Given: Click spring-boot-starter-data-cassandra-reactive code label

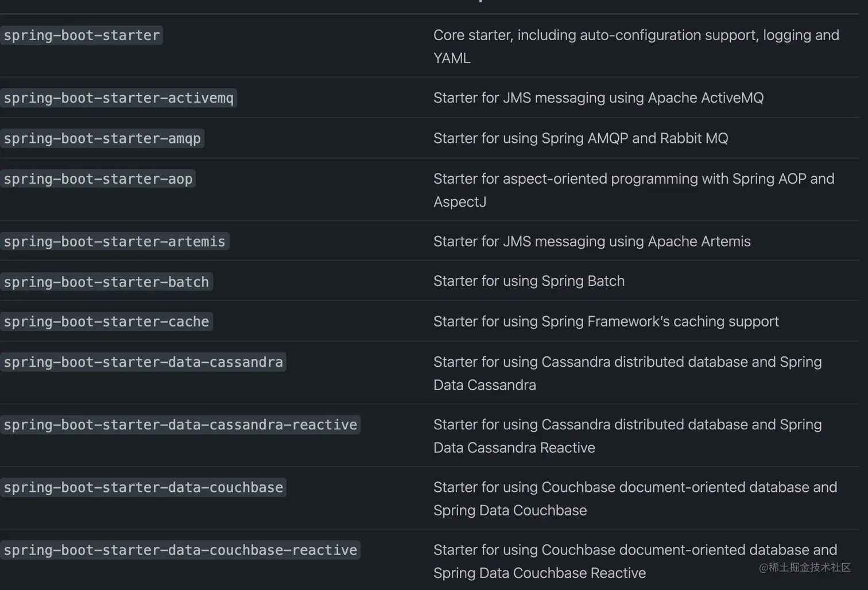Looking at the screenshot, I should point(180,425).
